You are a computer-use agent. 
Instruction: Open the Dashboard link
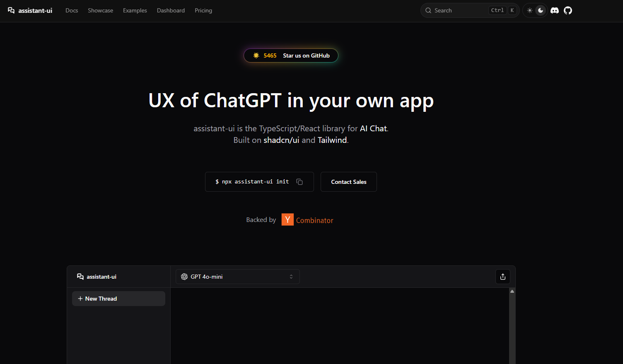point(171,10)
